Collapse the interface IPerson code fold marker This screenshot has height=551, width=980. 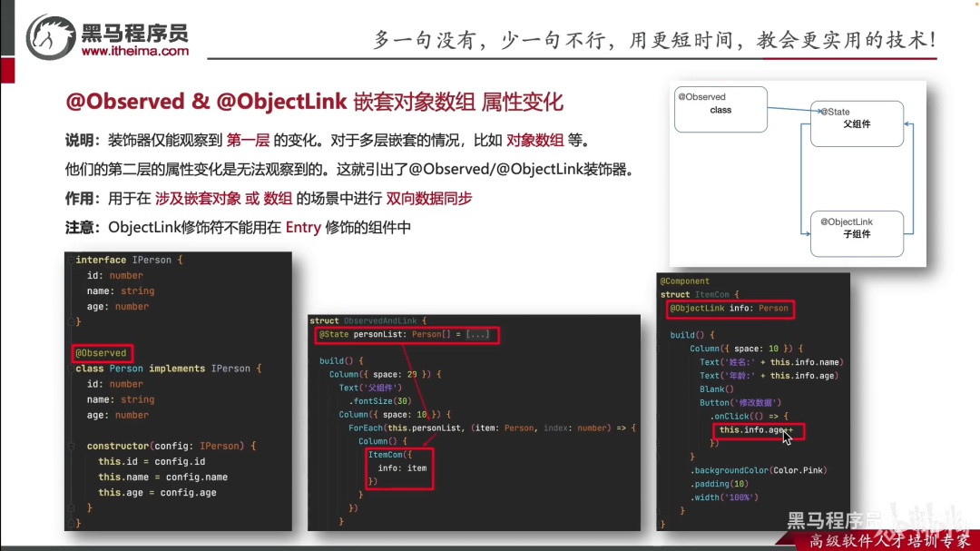tap(71, 260)
